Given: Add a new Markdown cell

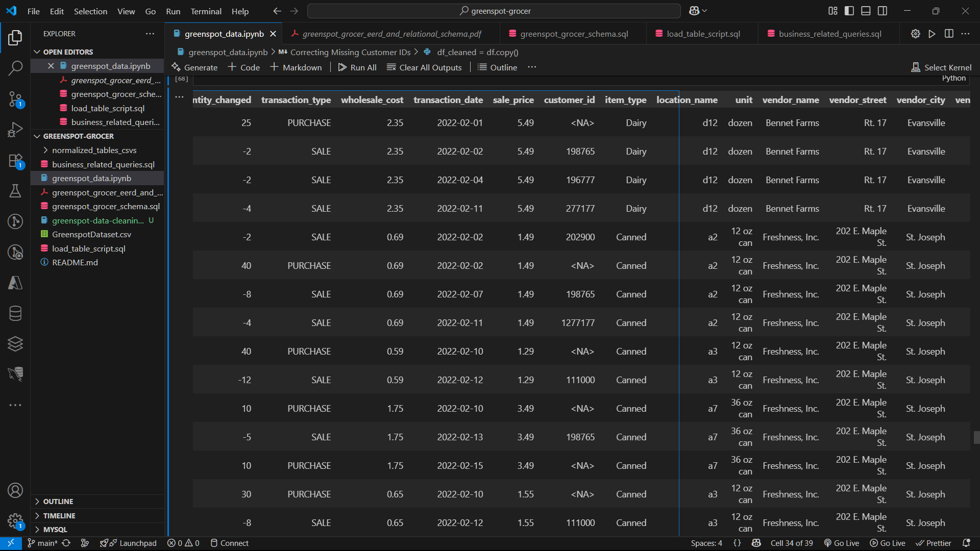Looking at the screenshot, I should [x=296, y=67].
